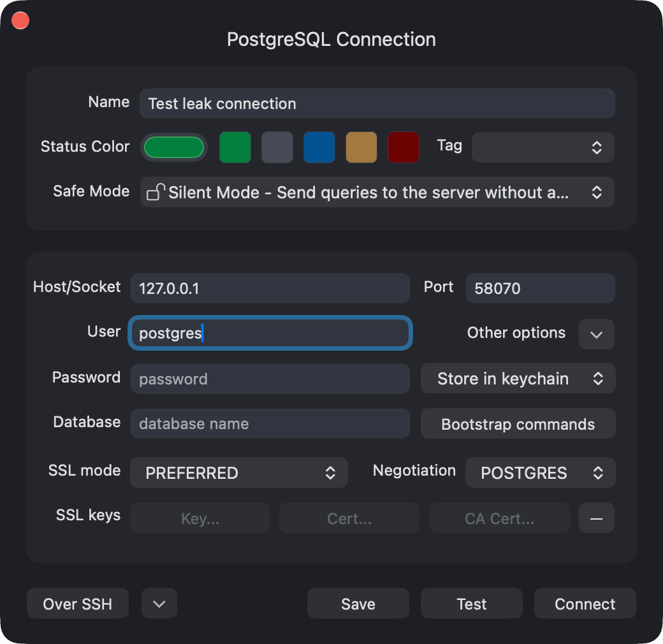The image size is (663, 644).
Task: Click the Connect button
Action: tap(585, 603)
